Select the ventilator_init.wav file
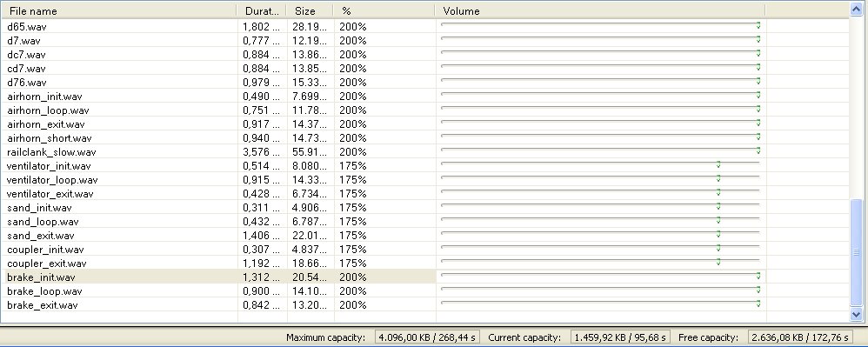Screen dimensions: 868x347 pyautogui.click(x=49, y=166)
